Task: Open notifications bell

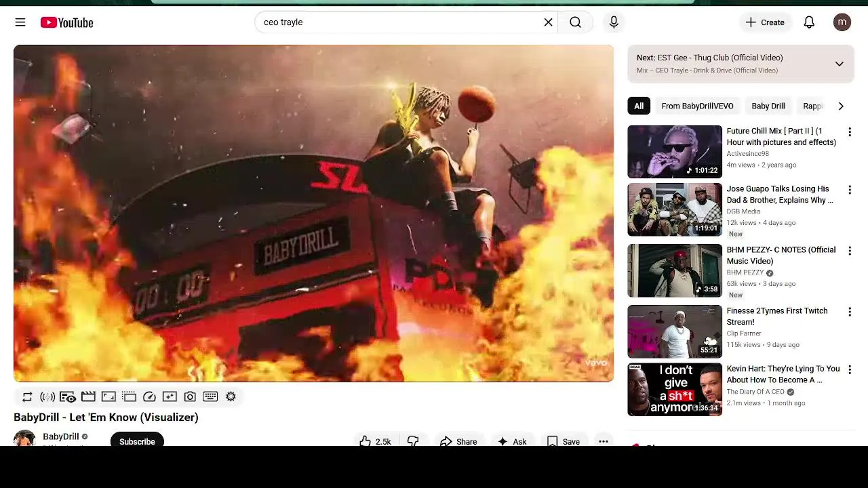Action: click(x=809, y=22)
